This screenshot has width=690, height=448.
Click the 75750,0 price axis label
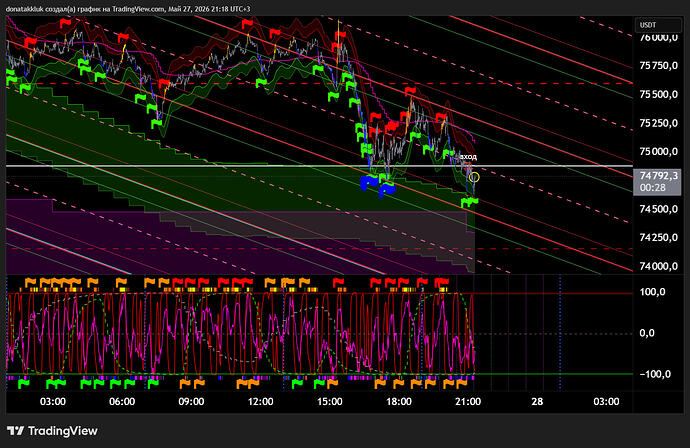tap(659, 66)
